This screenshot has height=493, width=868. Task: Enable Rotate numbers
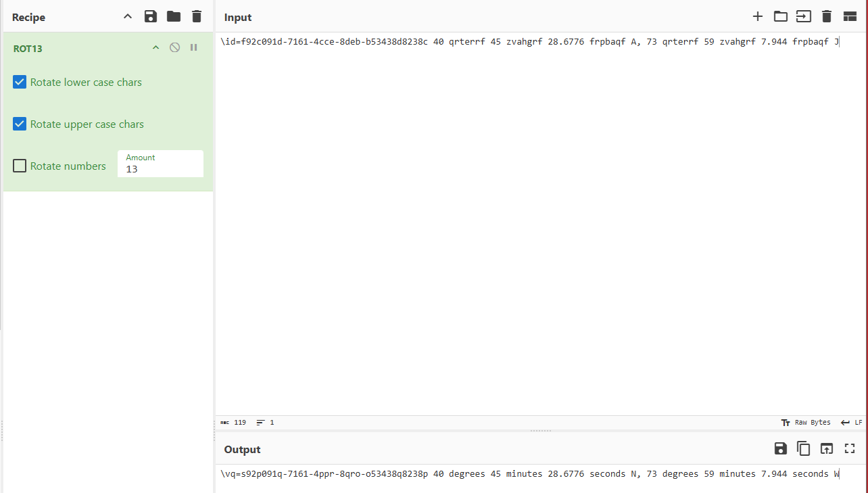(19, 165)
